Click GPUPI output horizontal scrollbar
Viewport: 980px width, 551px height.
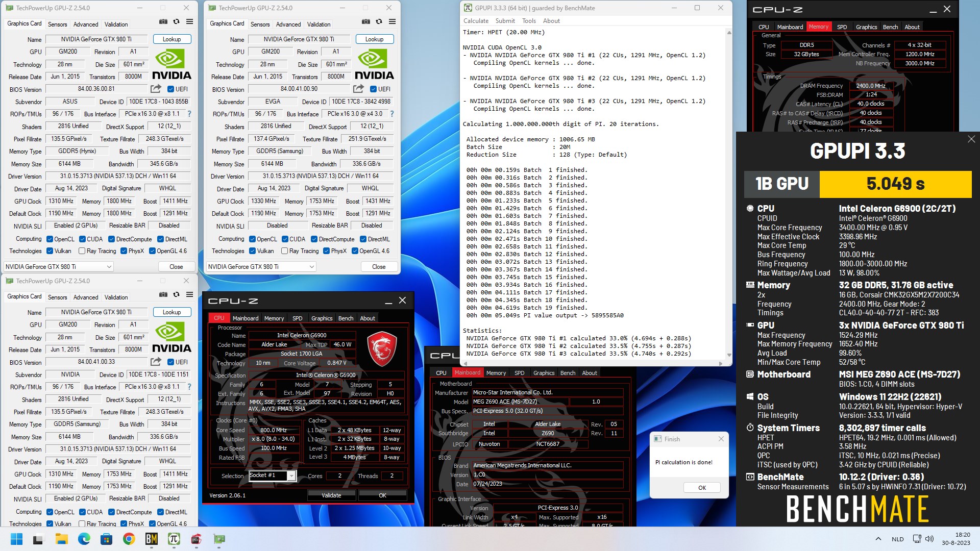(592, 364)
